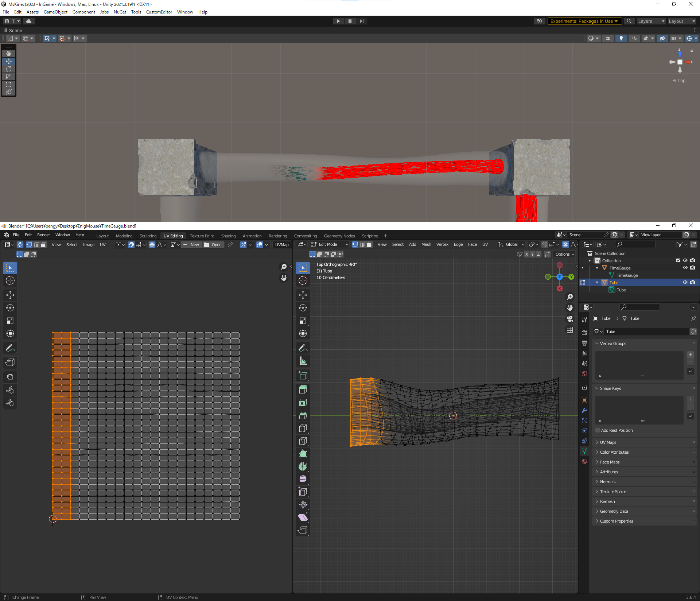
Task: Open Global transform orientation dropdown
Action: point(512,244)
